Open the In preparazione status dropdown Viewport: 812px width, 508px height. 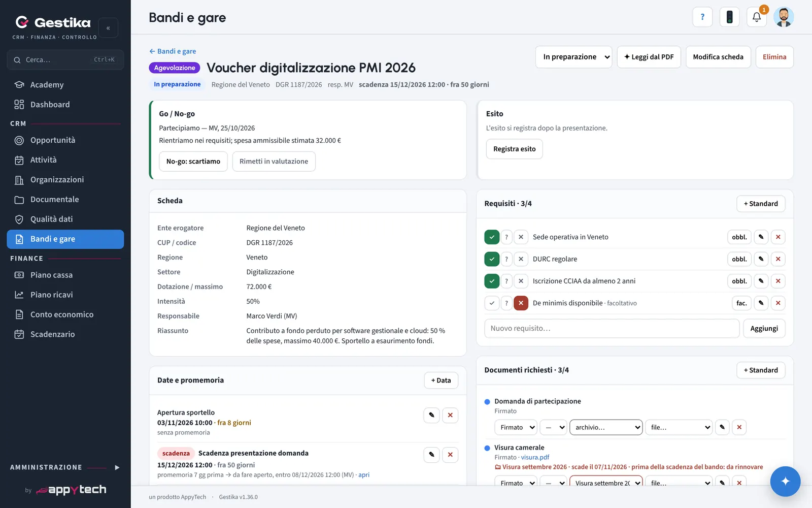pos(573,57)
